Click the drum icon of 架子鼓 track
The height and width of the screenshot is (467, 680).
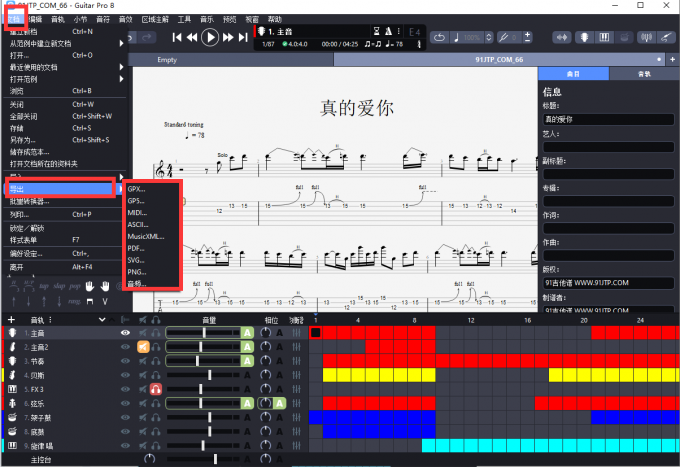pos(12,416)
